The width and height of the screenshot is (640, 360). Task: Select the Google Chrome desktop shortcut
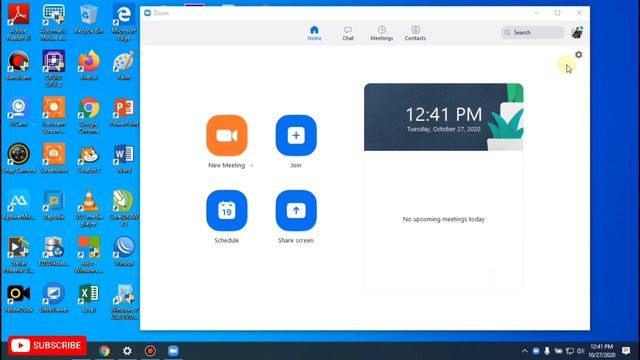(x=89, y=115)
